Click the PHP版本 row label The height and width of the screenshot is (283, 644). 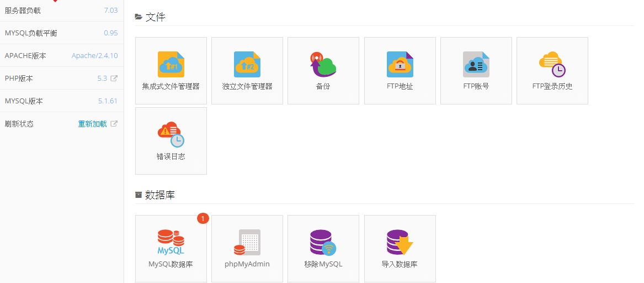click(19, 78)
